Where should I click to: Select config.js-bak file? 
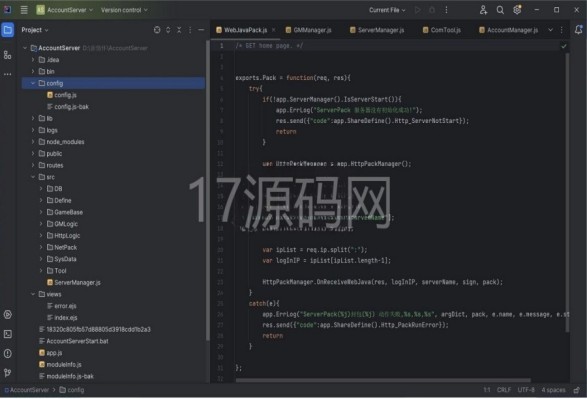tap(68, 107)
